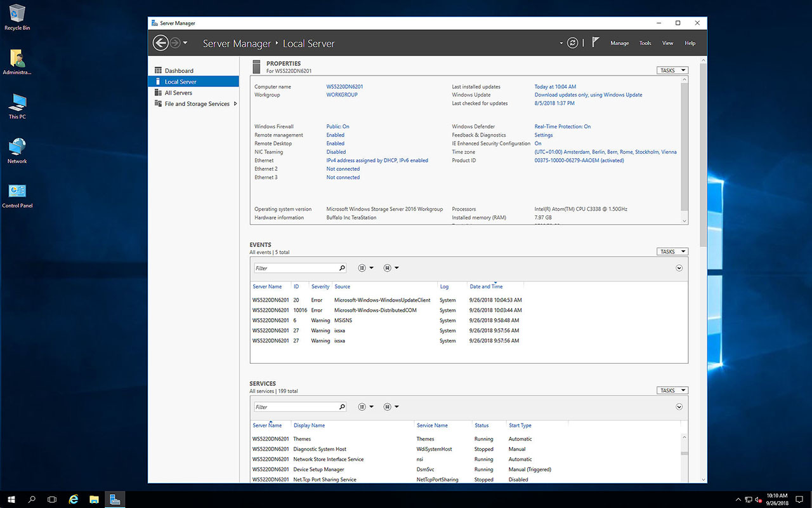Expand the Events filter collapse chevron
Viewport: 812px width, 508px height.
[x=679, y=268]
